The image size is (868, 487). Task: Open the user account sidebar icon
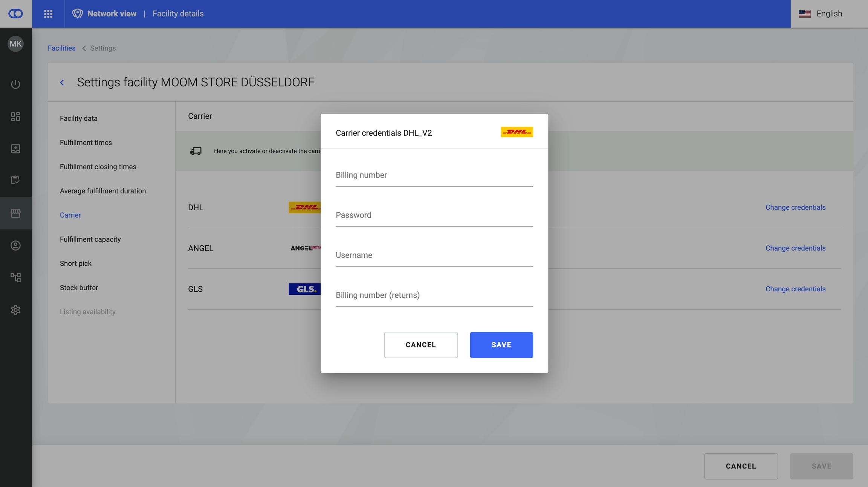click(15, 245)
